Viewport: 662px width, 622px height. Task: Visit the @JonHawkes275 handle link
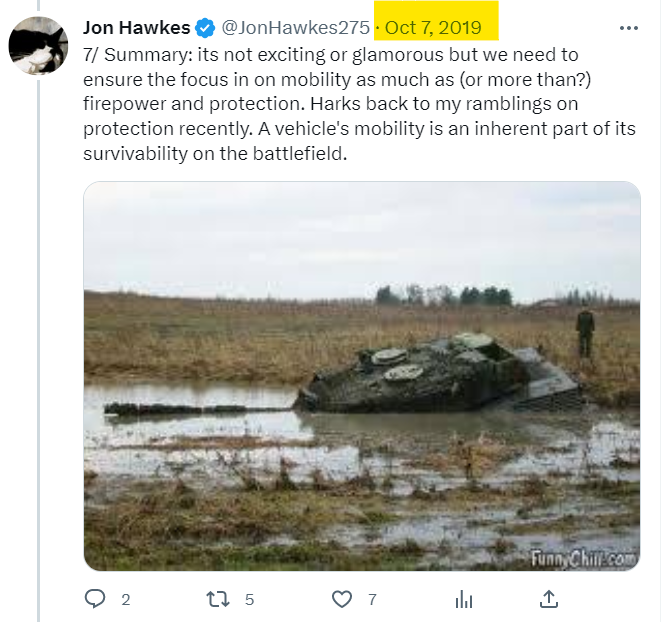(296, 28)
